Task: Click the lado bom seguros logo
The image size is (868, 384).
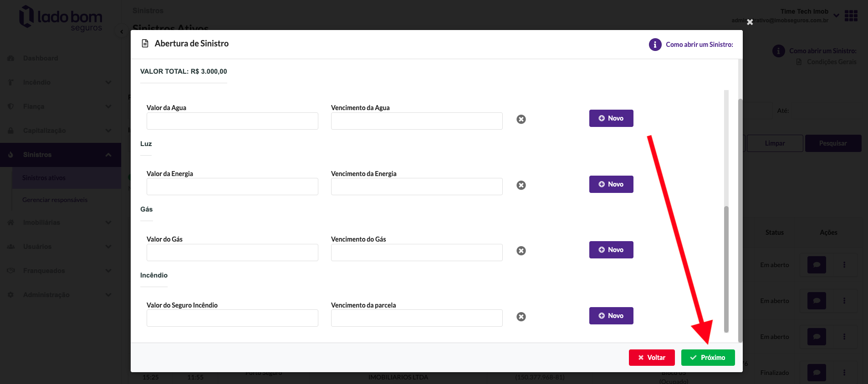Action: pyautogui.click(x=61, y=18)
